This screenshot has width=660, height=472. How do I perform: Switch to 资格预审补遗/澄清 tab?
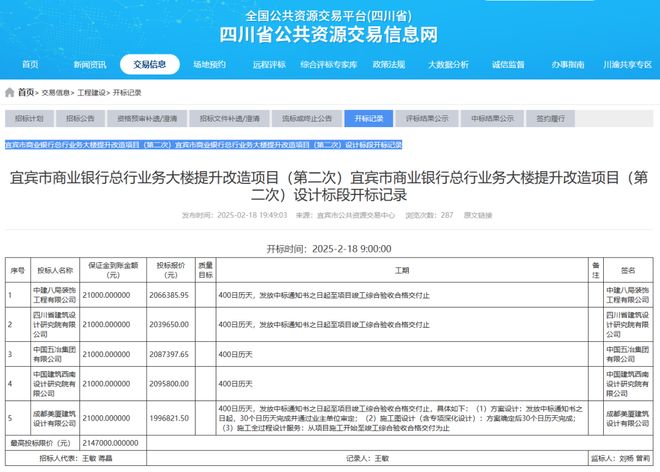coord(147,119)
